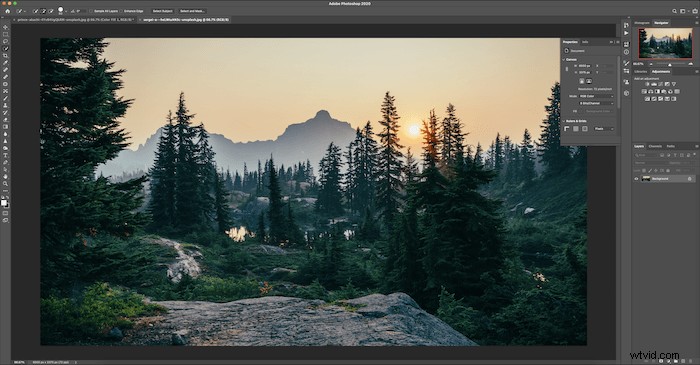This screenshot has height=365, width=700.
Task: Enable the Enhance Edge checkbox
Action: tap(122, 11)
